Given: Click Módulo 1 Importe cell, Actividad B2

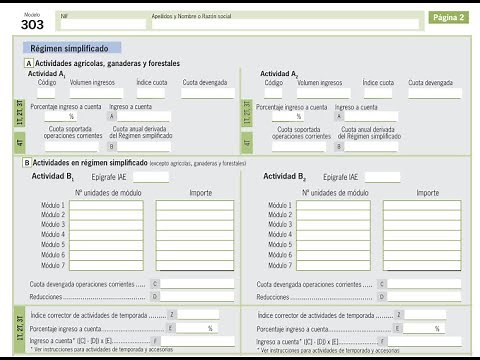Looking at the screenshot, I should (422, 205).
